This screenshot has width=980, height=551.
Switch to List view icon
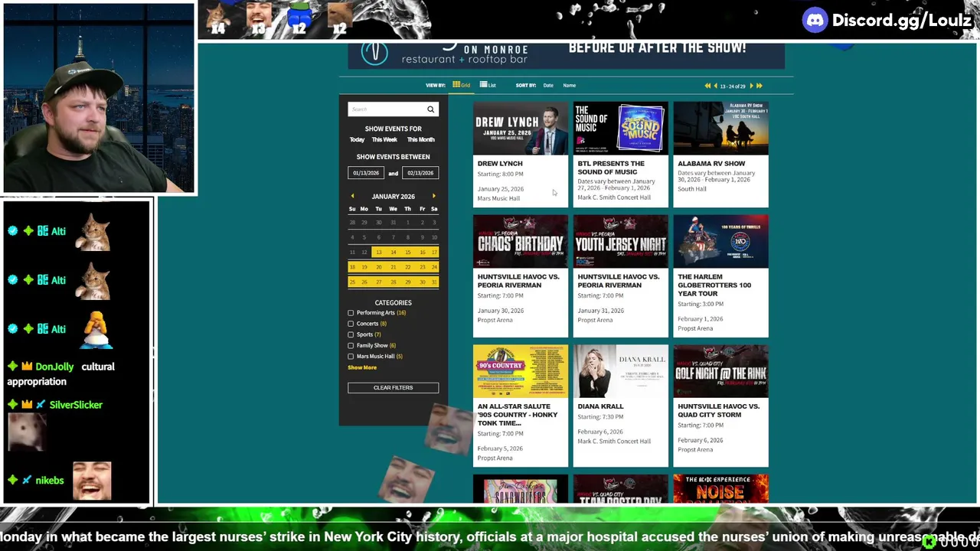(x=483, y=85)
